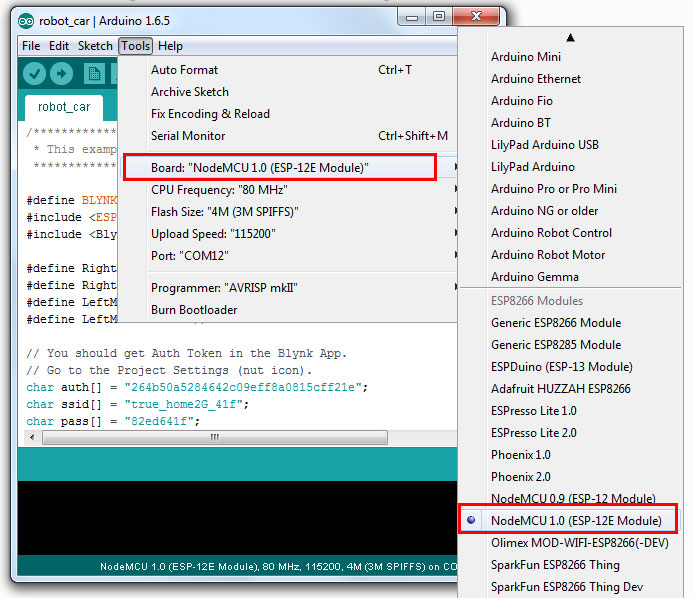
Task: Choose Burn Bootloader menu entry
Action: pyautogui.click(x=289, y=310)
